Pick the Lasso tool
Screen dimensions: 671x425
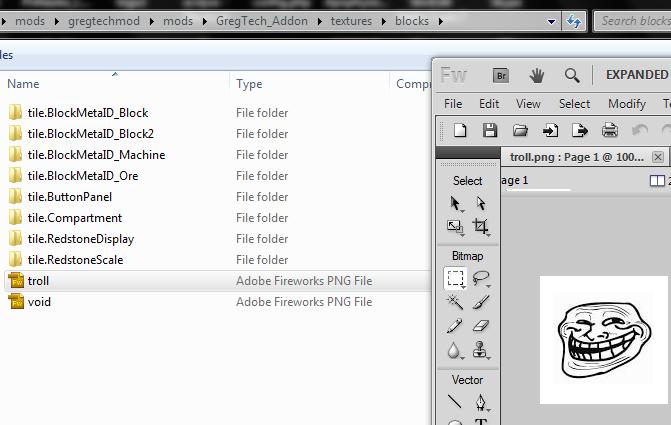pos(481,278)
